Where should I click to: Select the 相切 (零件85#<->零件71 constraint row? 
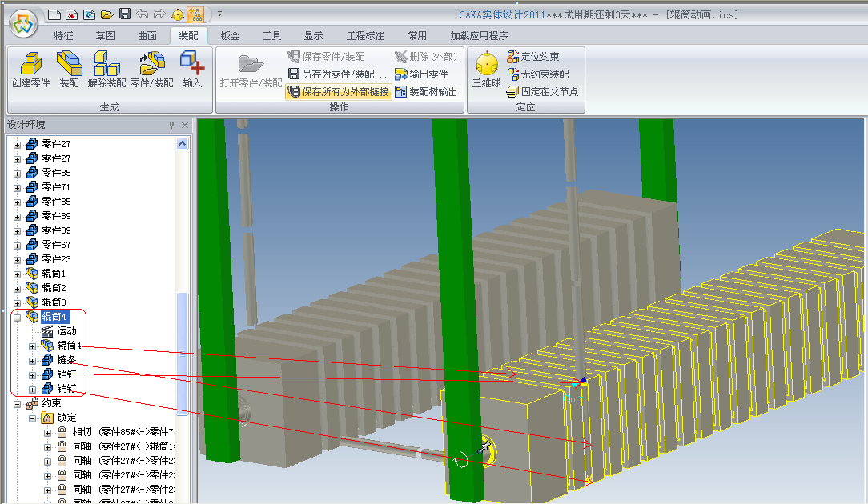[123, 431]
